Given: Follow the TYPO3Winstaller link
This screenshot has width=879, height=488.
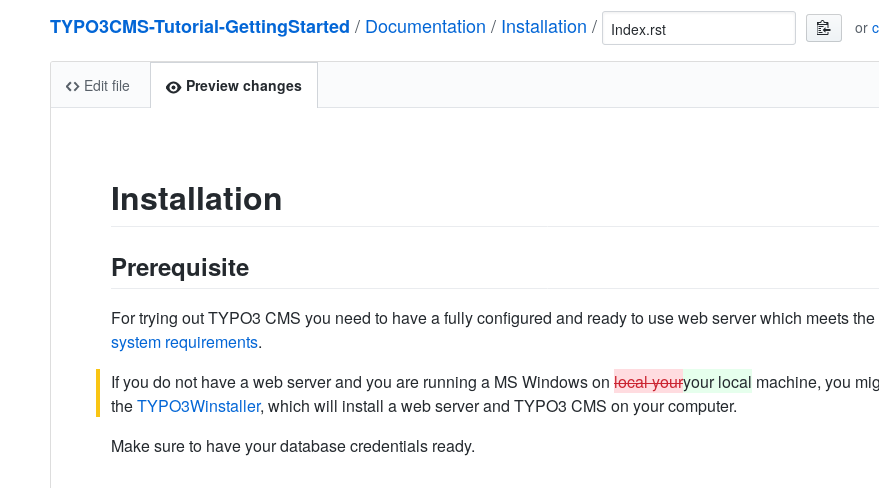Looking at the screenshot, I should (198, 407).
